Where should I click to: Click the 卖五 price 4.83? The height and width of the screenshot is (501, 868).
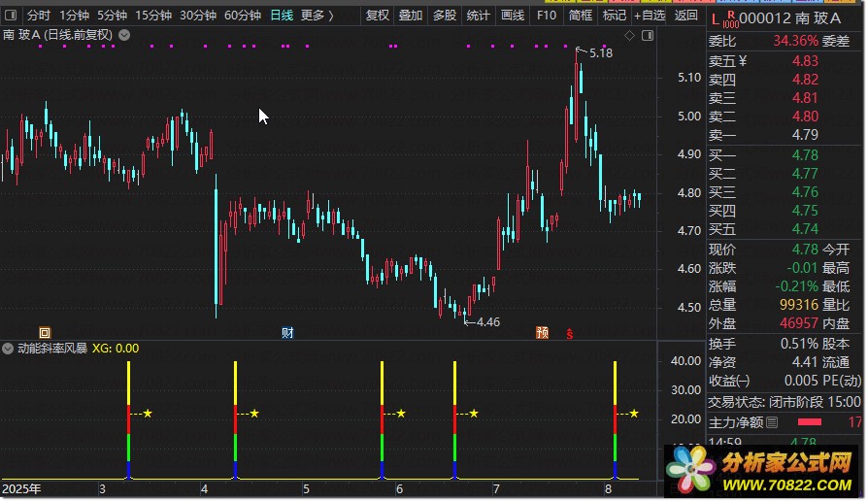click(805, 61)
